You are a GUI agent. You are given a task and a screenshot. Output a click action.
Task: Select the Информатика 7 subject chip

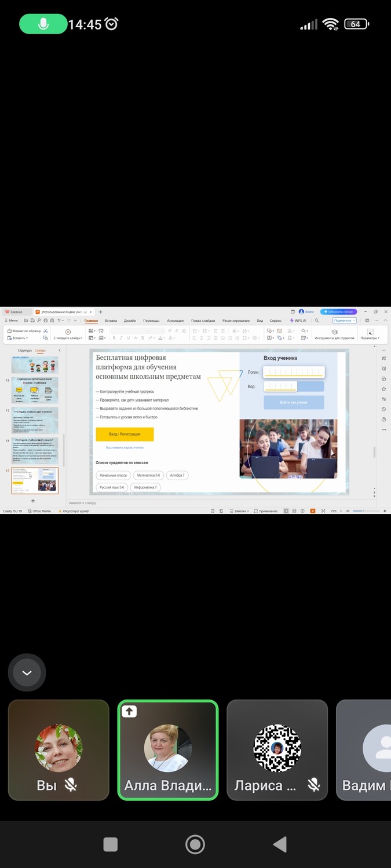tap(145, 488)
